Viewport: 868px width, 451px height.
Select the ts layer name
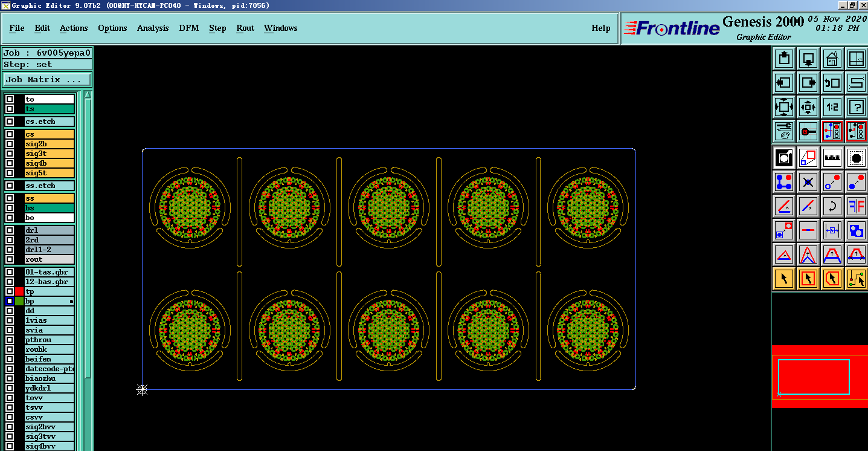tap(50, 109)
